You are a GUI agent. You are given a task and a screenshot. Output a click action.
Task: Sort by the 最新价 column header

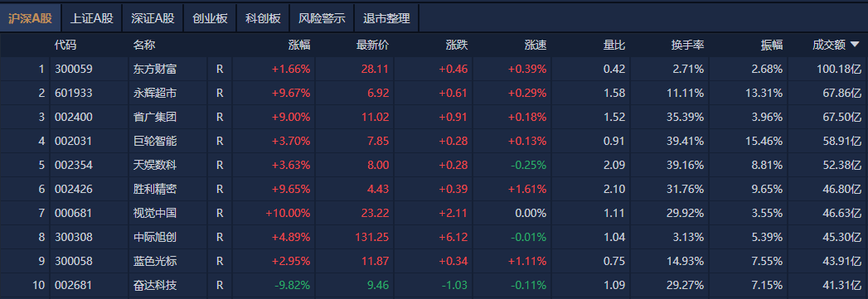[372, 46]
